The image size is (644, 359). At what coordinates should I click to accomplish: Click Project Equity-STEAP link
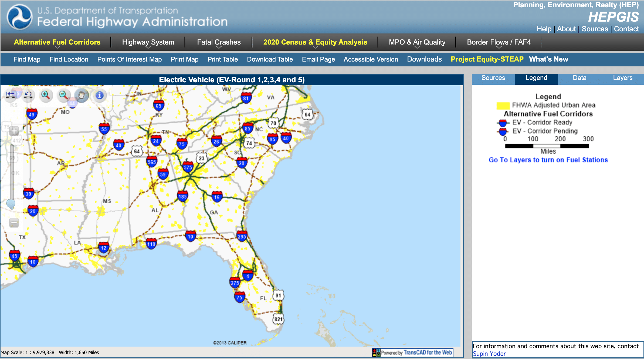tap(487, 59)
